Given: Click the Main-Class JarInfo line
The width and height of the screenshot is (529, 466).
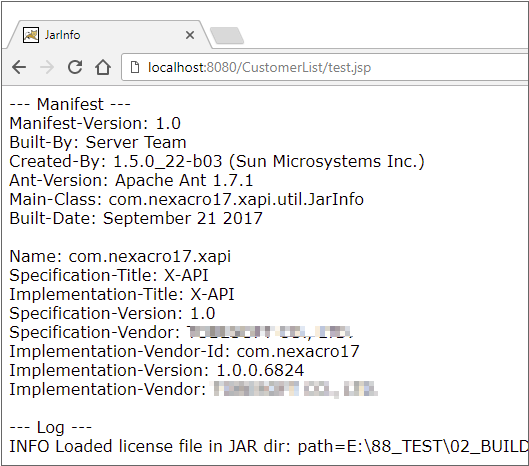Looking at the screenshot, I should pos(187,199).
